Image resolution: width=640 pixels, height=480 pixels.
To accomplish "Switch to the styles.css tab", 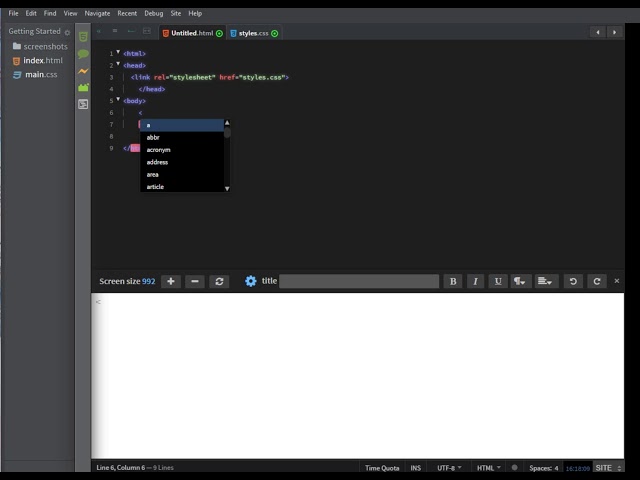I will 253,33.
